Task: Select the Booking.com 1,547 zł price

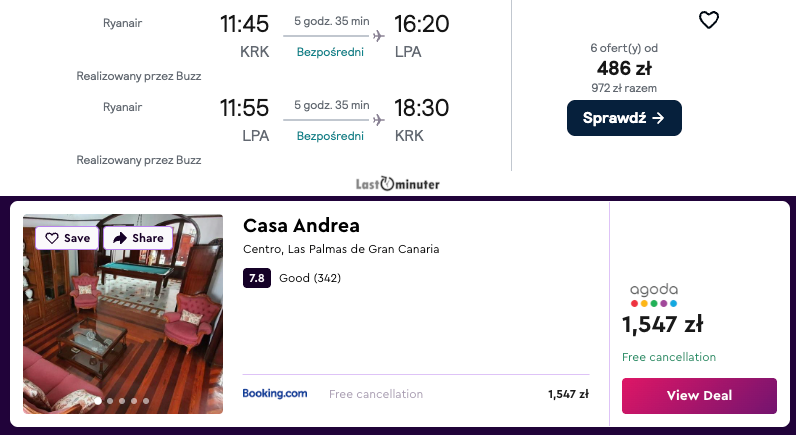Action: pos(568,394)
